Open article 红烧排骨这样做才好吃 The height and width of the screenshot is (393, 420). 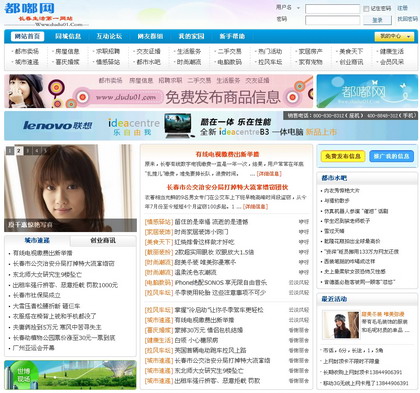[x=204, y=242]
